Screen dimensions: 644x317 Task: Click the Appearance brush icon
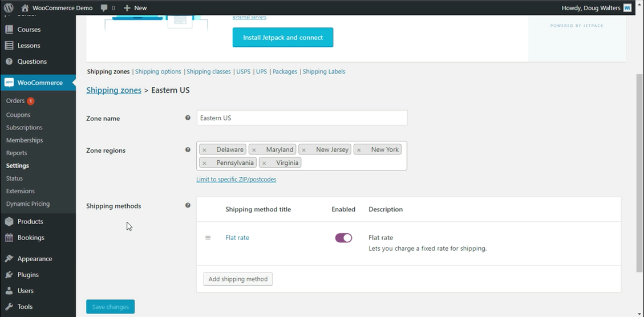pos(9,259)
